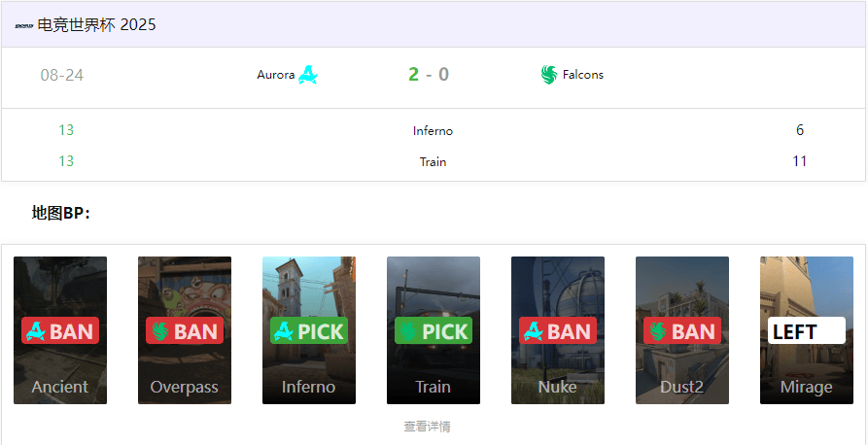Open 查看详情 to view match details
This screenshot has width=868, height=445.
pos(427,427)
